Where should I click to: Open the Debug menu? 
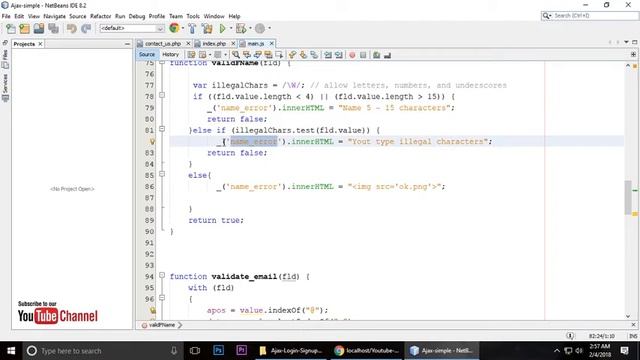[x=137, y=16]
